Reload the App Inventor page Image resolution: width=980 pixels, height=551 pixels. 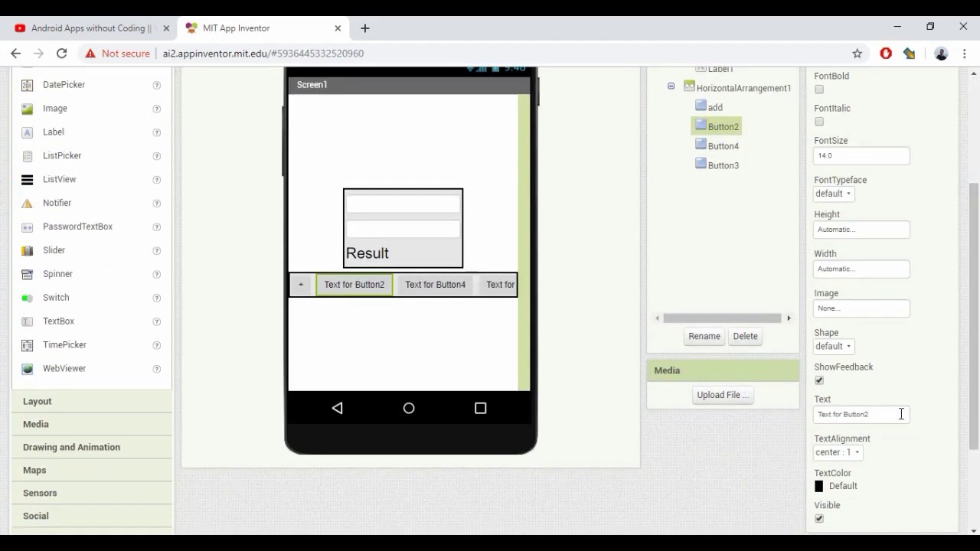pos(62,54)
